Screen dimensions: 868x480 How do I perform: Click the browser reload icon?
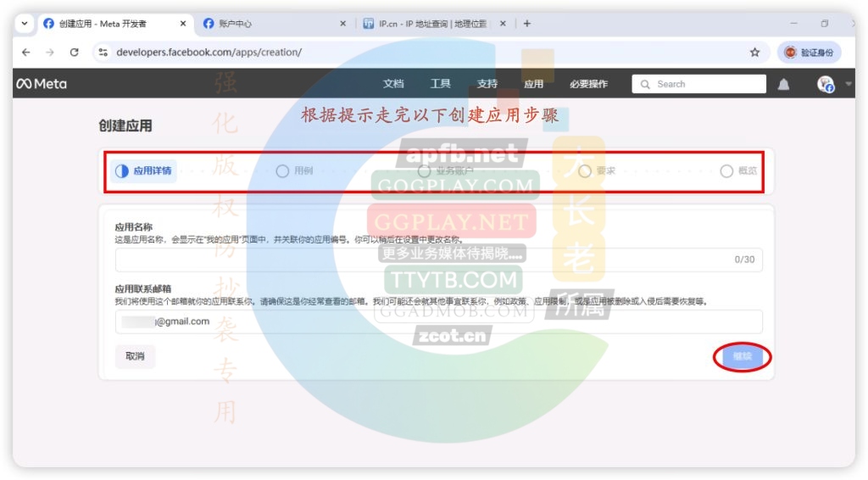pos(74,53)
